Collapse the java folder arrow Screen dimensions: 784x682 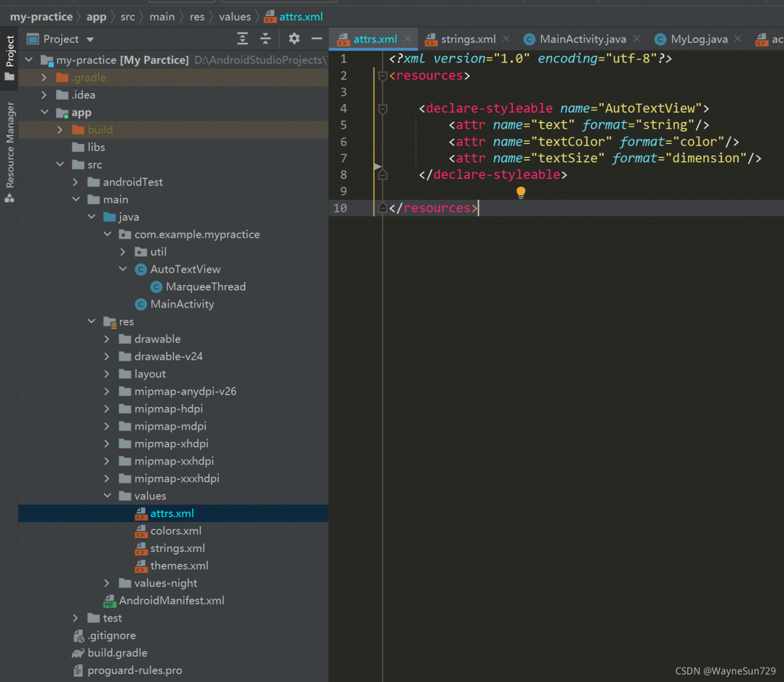[x=91, y=216]
